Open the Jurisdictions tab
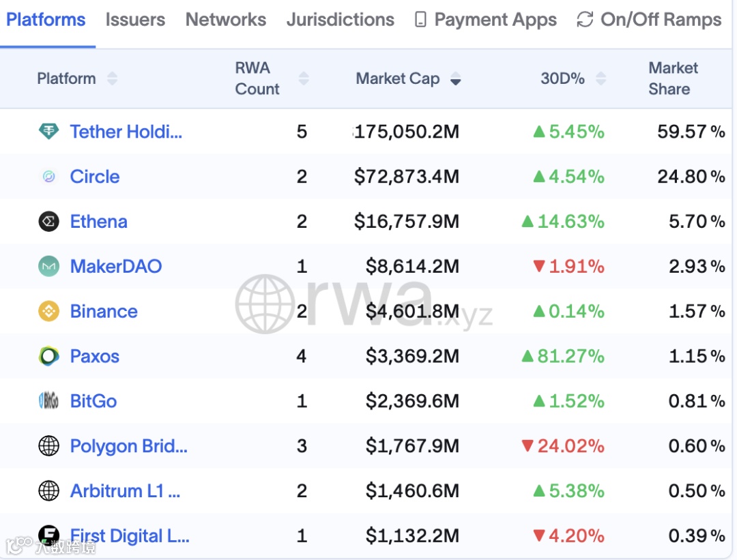Screen dimensions: 737x560 pyautogui.click(x=341, y=20)
